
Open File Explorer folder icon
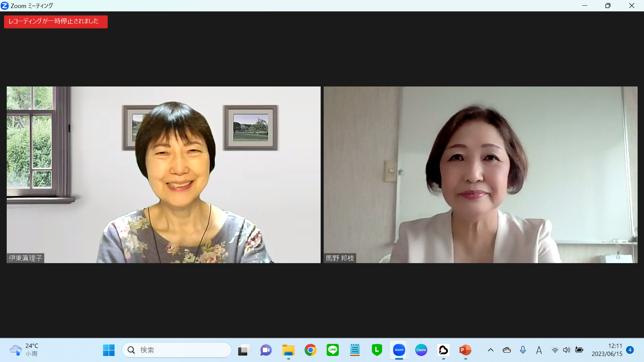pos(288,350)
